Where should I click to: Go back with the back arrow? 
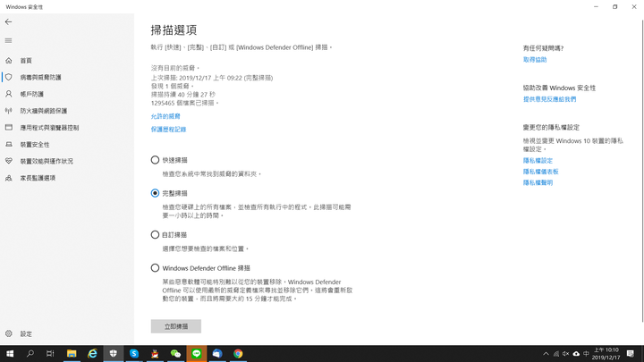[x=8, y=21]
